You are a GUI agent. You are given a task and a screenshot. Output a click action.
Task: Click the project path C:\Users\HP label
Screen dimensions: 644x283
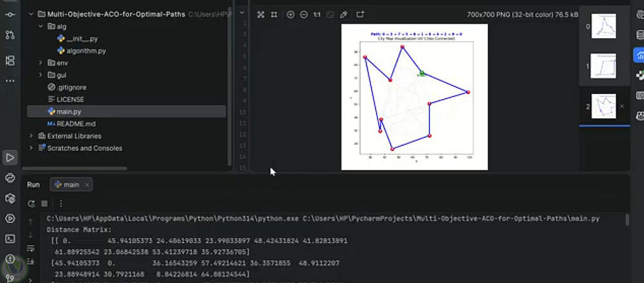pos(209,14)
